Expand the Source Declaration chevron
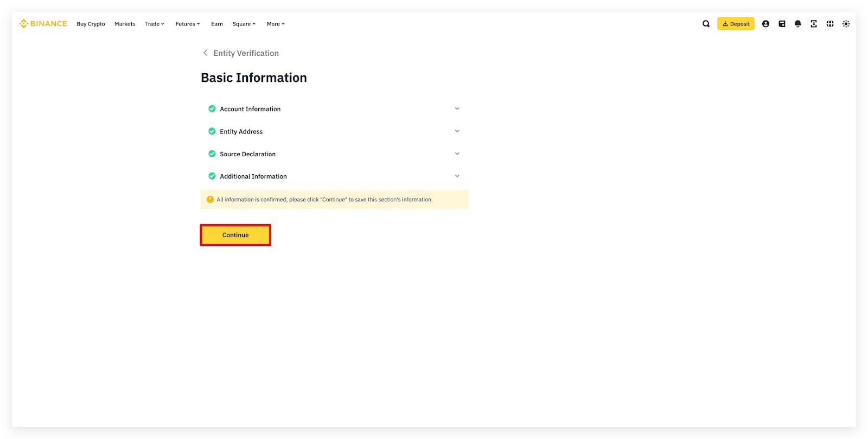The image size is (868, 439). 457,154
